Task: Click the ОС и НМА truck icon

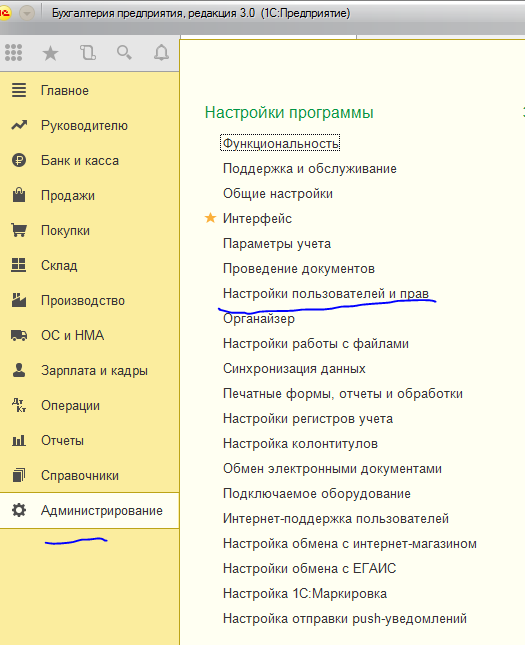Action: tap(19, 335)
